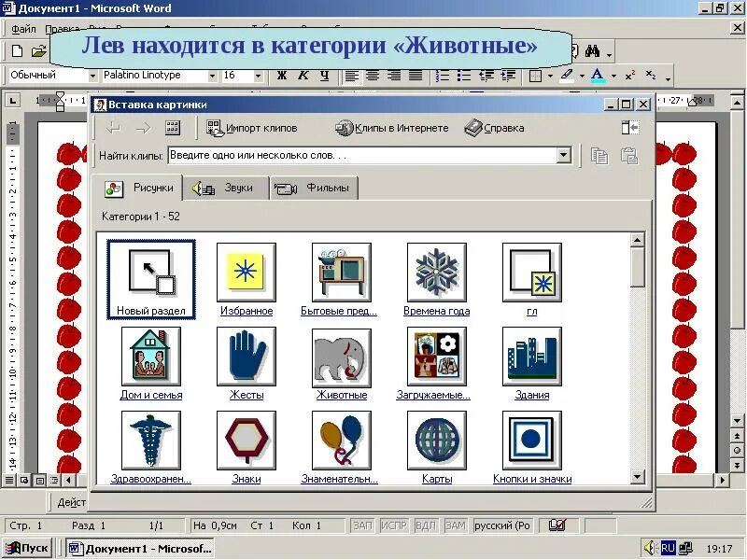This screenshot has width=747, height=560.
Task: Apply superscript x² formatting
Action: tap(630, 76)
